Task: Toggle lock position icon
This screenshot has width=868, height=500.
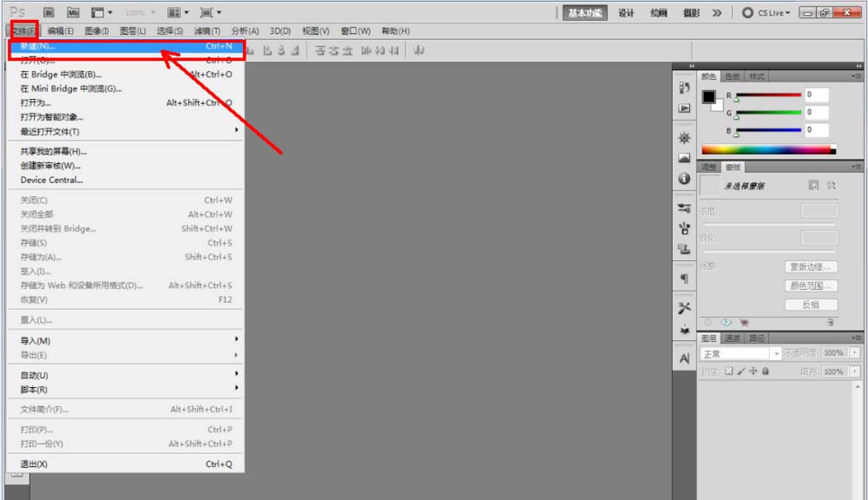Action: [x=753, y=371]
